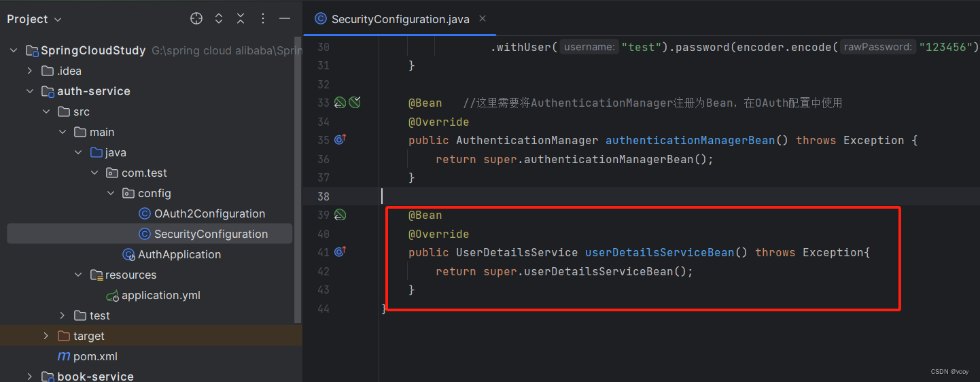Click the "test" username string
This screenshot has width=980, height=382.
click(642, 47)
